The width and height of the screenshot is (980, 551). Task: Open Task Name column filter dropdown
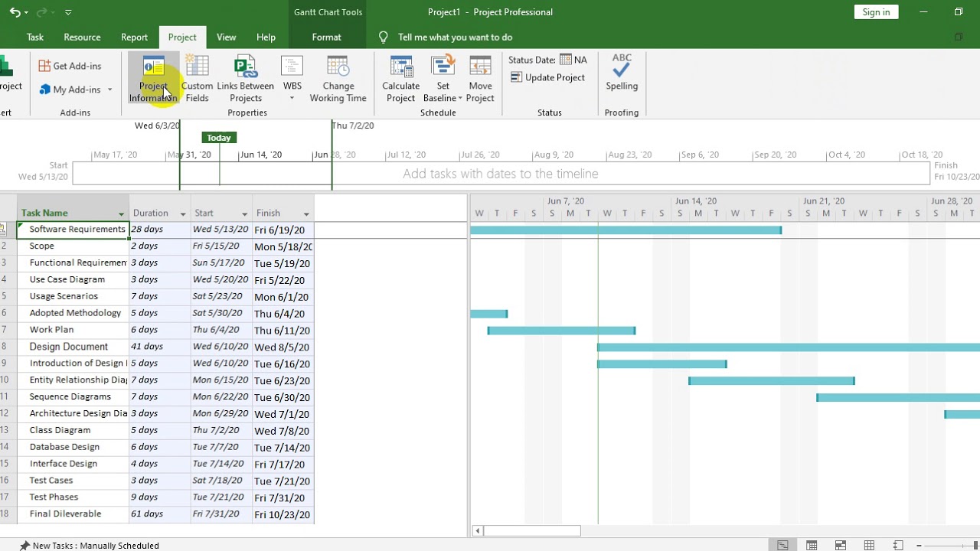(121, 214)
